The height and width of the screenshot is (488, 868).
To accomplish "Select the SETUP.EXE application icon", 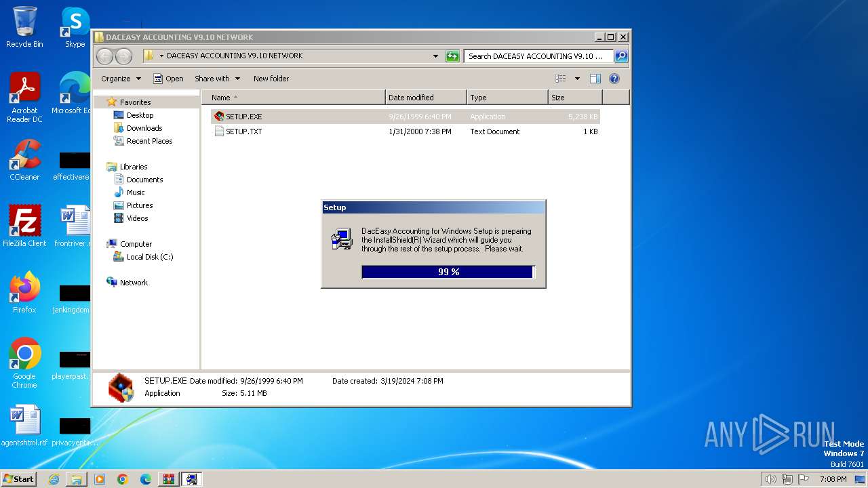I will tap(219, 117).
